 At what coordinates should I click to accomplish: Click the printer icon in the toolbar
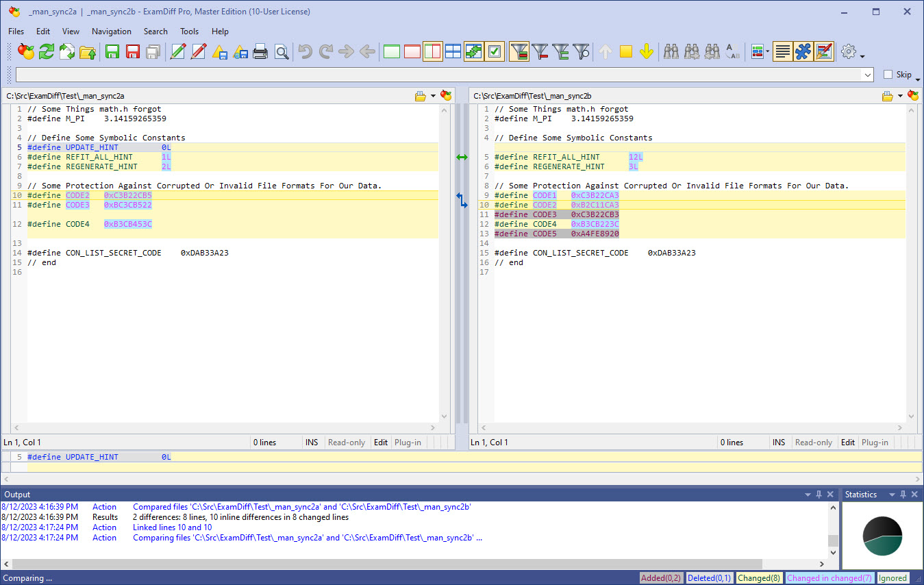[260, 51]
